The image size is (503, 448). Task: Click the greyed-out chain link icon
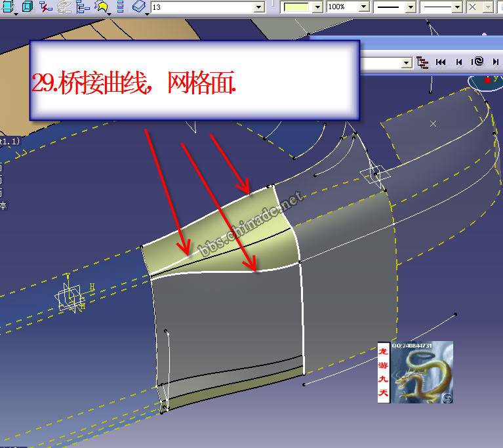64,6
